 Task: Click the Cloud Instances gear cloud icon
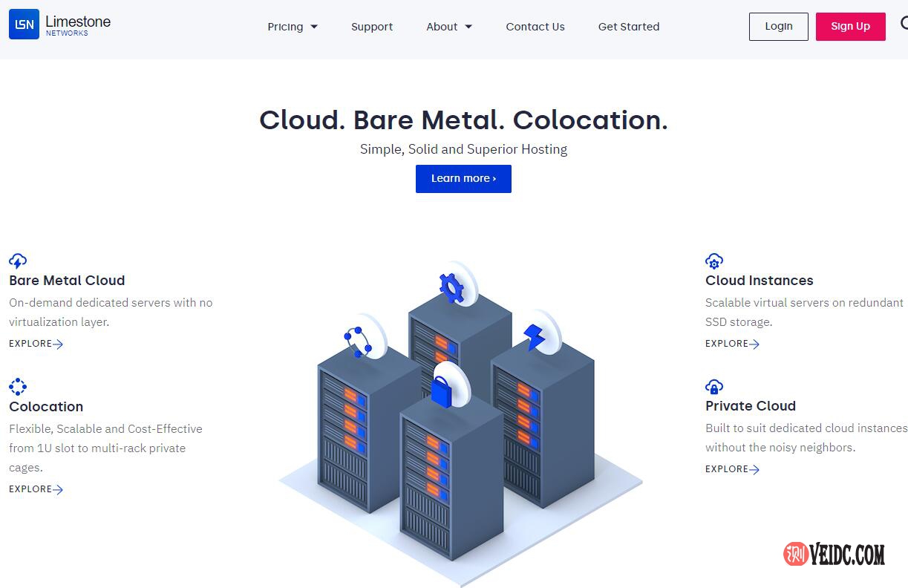[714, 261]
